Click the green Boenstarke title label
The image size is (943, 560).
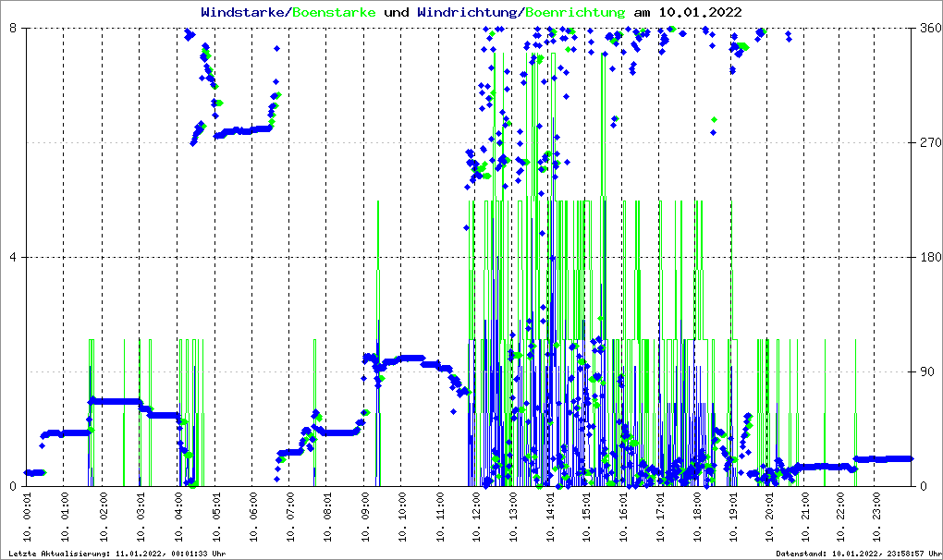334,13
